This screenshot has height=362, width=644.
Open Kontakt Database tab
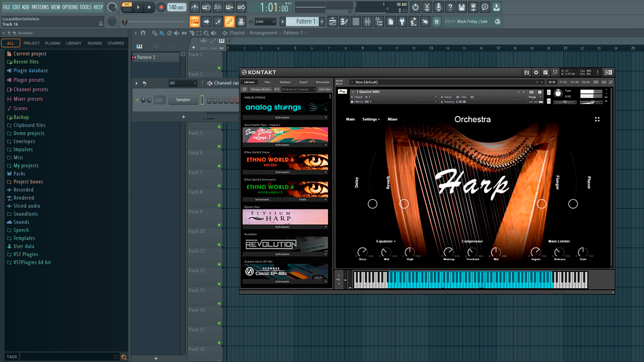click(285, 82)
